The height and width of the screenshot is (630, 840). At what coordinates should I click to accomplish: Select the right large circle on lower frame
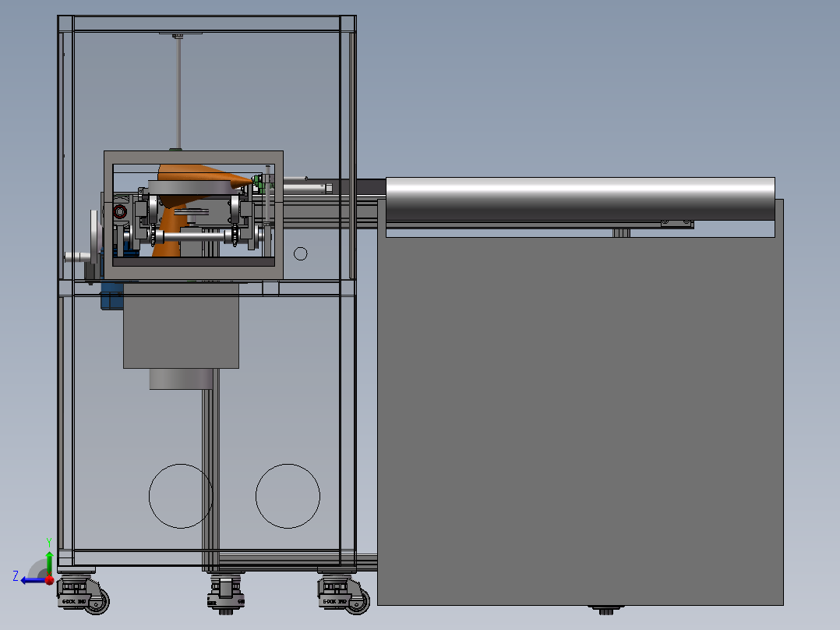[x=288, y=496]
